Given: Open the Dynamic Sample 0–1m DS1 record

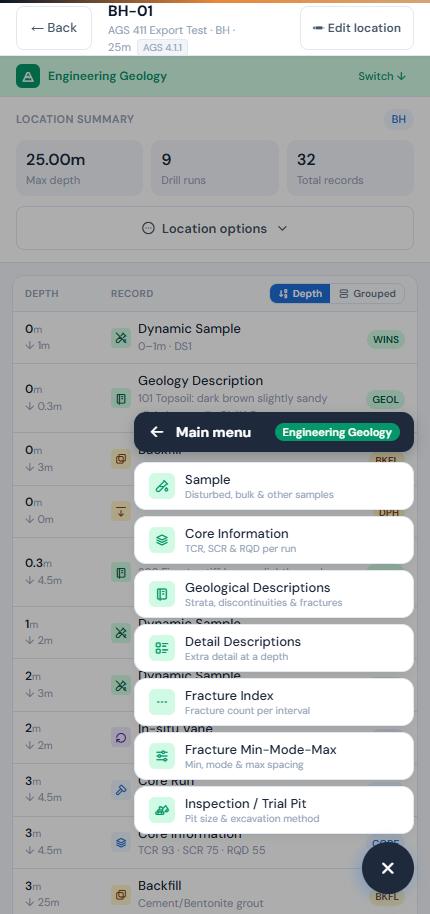Looking at the screenshot, I should click(x=215, y=338).
